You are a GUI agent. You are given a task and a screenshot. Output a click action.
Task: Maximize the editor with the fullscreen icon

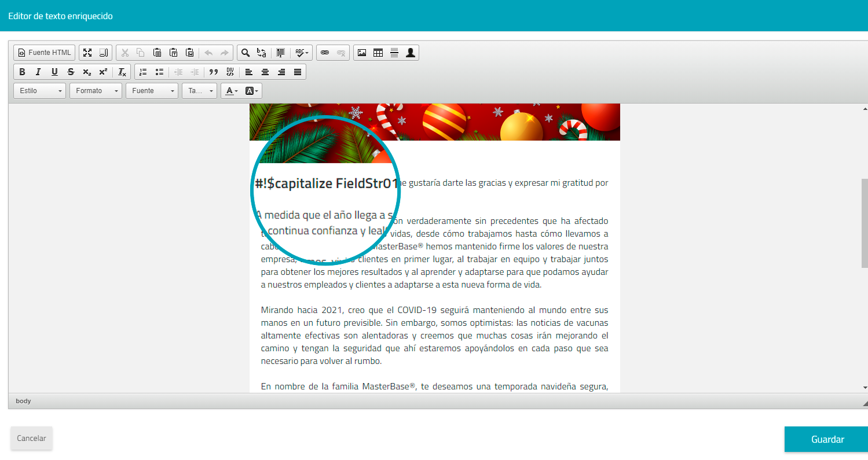point(87,53)
